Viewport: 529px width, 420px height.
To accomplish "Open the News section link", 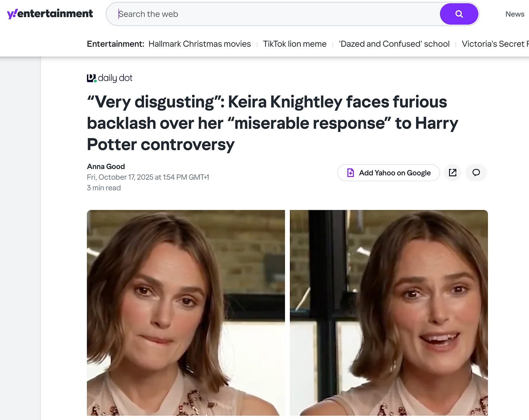I will [514, 14].
